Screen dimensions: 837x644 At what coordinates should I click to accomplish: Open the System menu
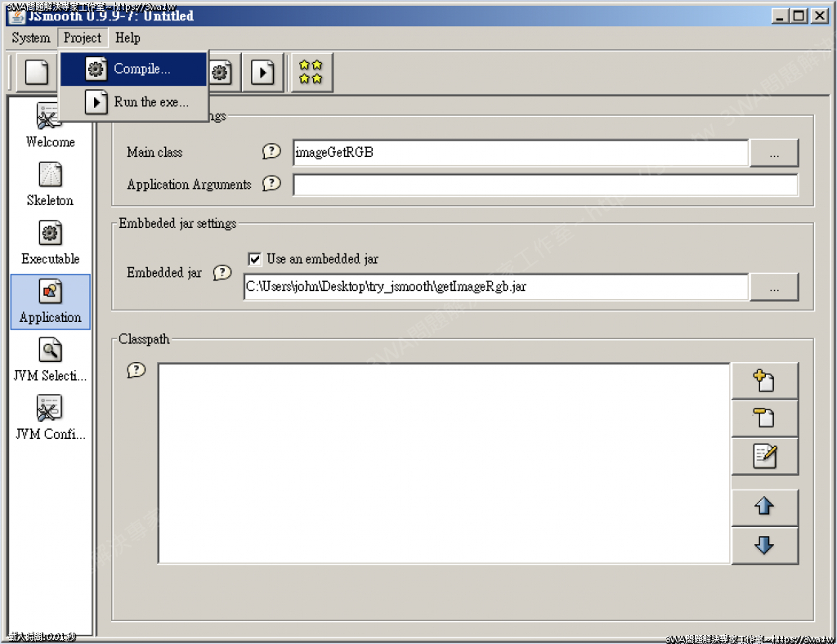click(x=31, y=38)
